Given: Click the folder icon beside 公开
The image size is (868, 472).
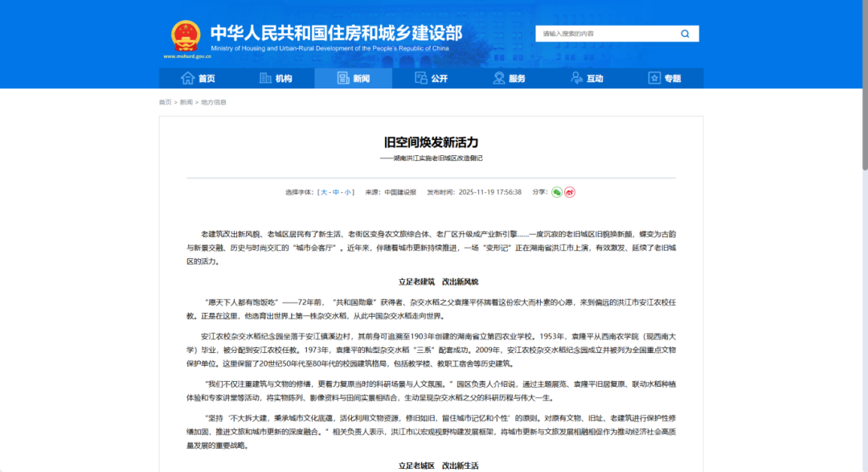Looking at the screenshot, I should (x=420, y=78).
